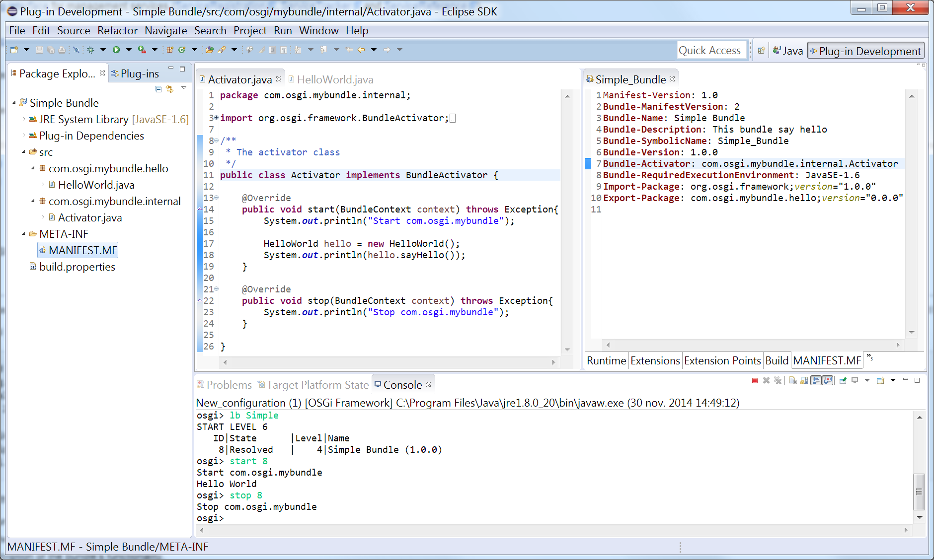
Task: Click the Search flashlight toolbar icon
Action: (x=222, y=50)
